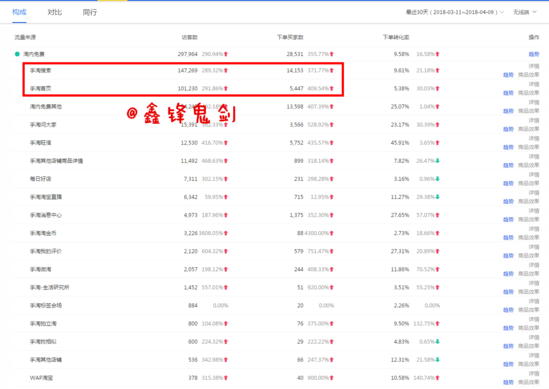This screenshot has width=549, height=389.
Task: Select the 淘内免费 source row label
Action: tap(34, 54)
